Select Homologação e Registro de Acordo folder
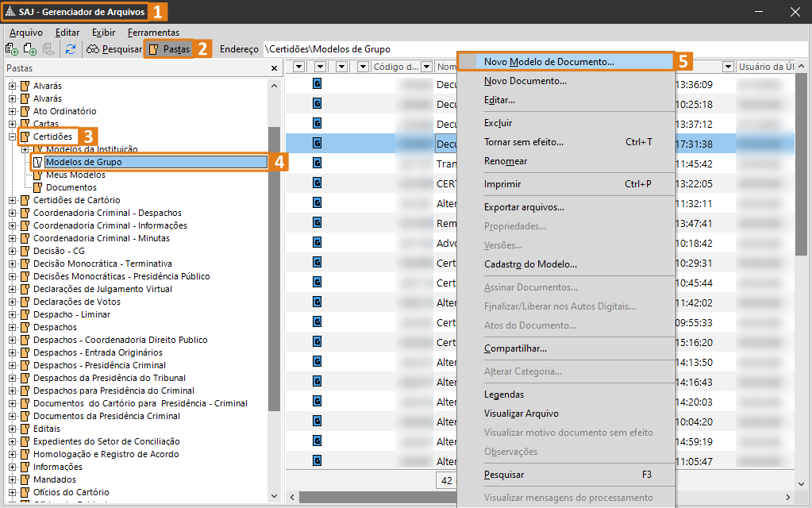 point(106,454)
